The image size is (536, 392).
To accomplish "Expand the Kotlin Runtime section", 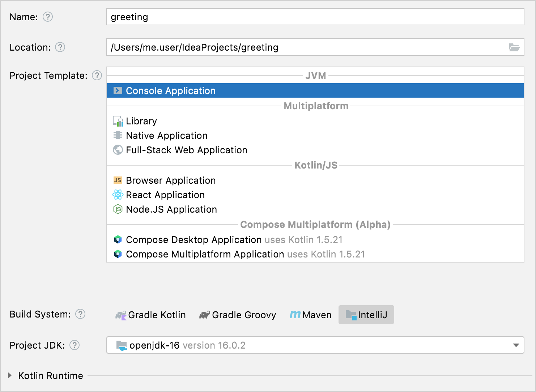I will [x=10, y=376].
